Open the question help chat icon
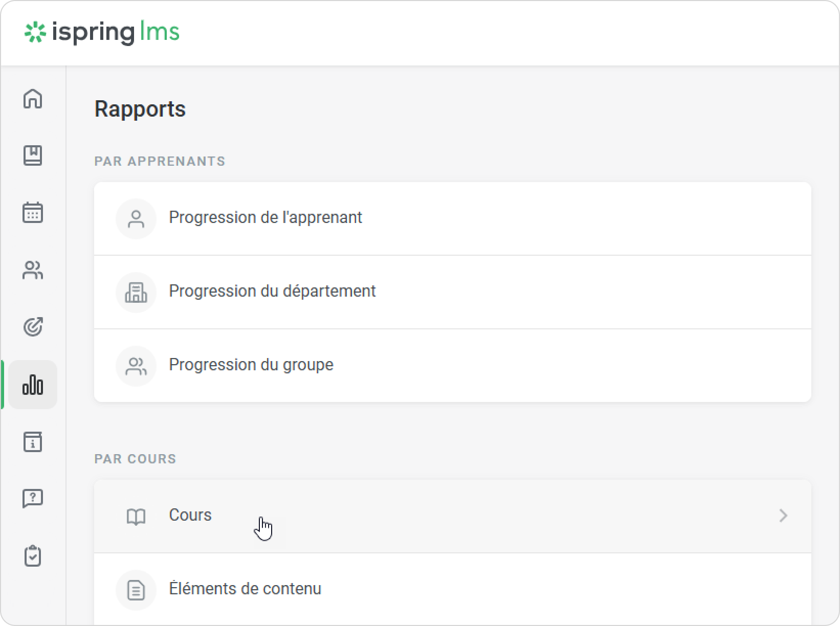The image size is (840, 626). click(33, 499)
